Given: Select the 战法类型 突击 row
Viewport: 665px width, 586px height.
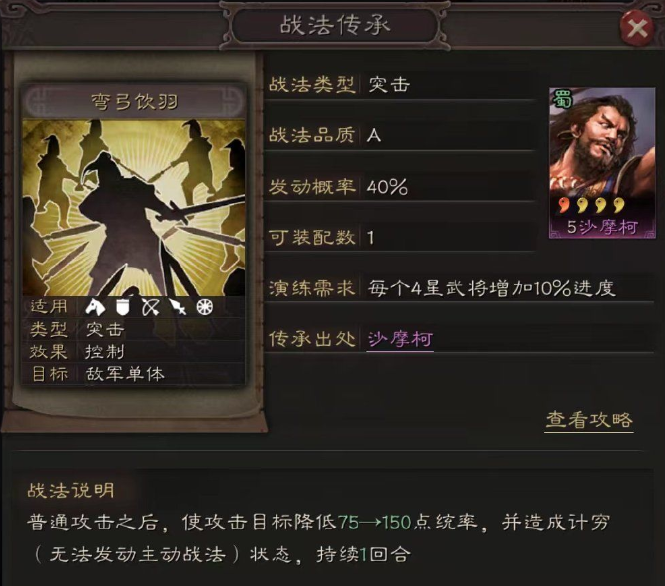Looking at the screenshot, I should [x=400, y=85].
